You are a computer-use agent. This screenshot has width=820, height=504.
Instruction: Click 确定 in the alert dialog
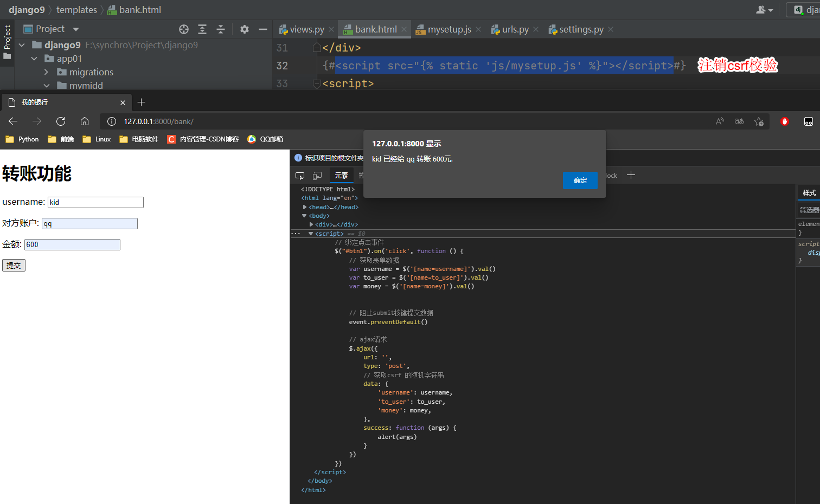click(x=580, y=180)
